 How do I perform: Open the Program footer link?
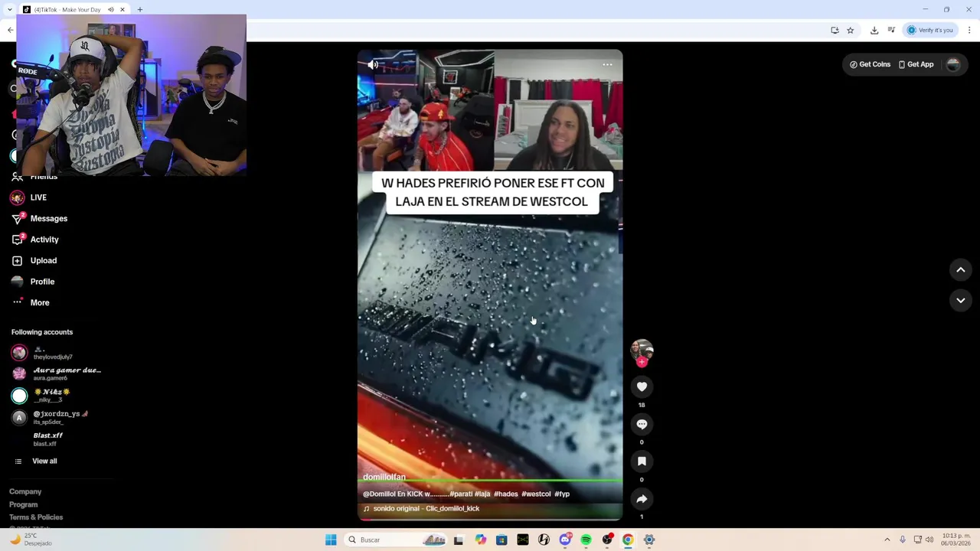pyautogui.click(x=23, y=505)
